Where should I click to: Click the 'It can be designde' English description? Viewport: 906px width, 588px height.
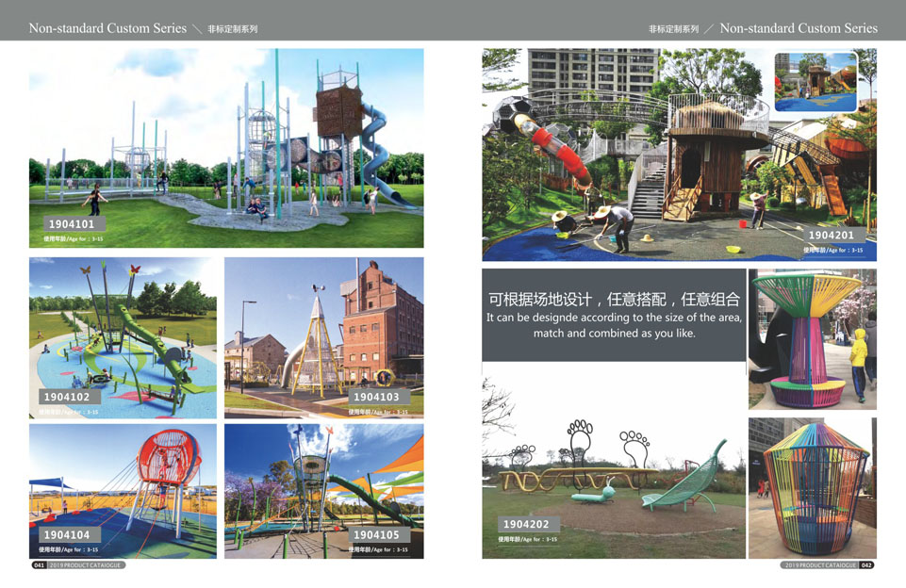614,325
